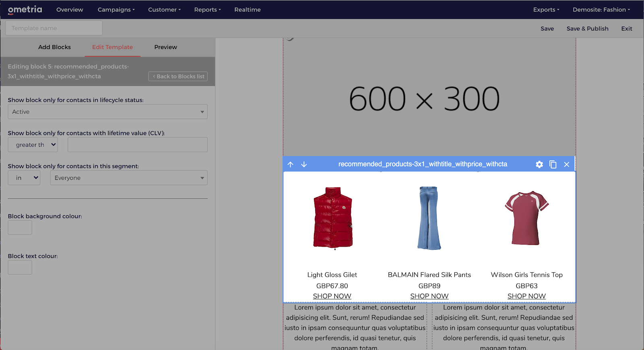This screenshot has width=644, height=350.
Task: Open the segment 'in' operator dropdown
Action: click(x=24, y=178)
